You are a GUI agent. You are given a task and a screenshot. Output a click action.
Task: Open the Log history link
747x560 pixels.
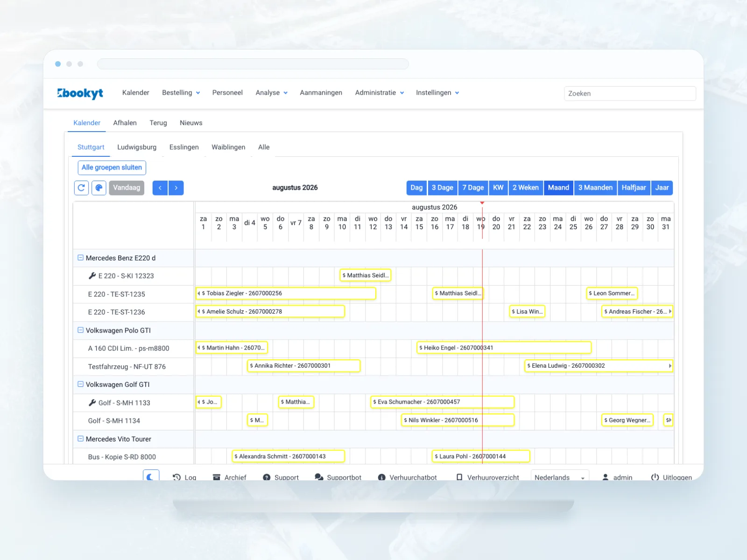coord(184,477)
